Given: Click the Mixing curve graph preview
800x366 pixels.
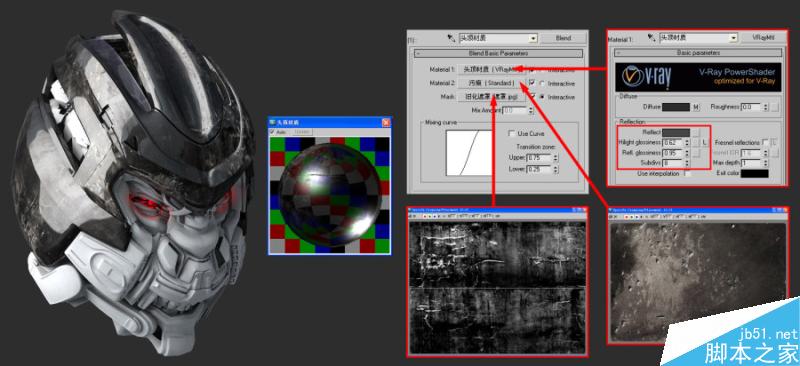Looking at the screenshot, I should tap(469, 152).
